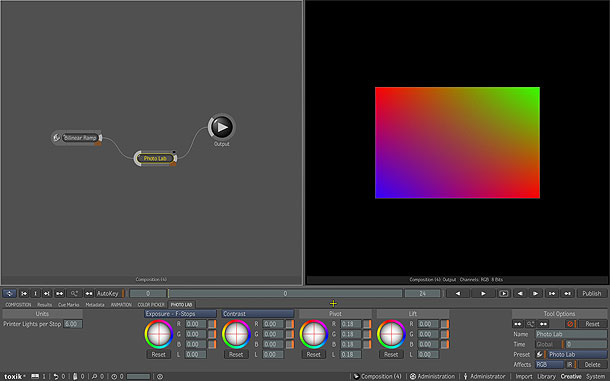Viewport: 610px width, 381px height.
Task: Click Administration in the status bar
Action: pyautogui.click(x=433, y=376)
